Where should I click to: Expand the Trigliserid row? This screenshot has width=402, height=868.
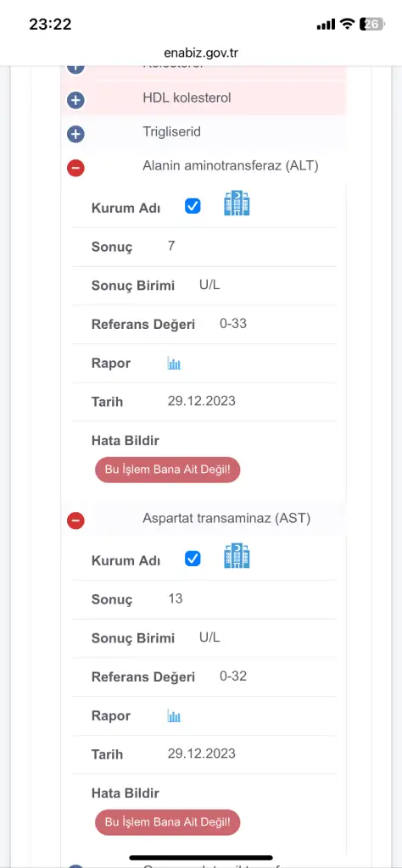click(x=75, y=134)
